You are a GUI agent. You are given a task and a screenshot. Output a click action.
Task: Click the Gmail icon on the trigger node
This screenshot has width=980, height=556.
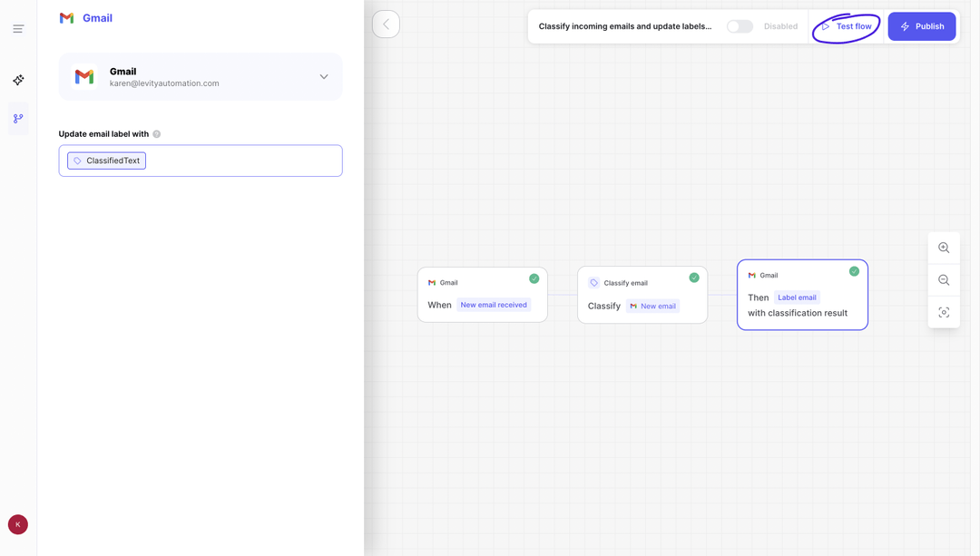point(431,282)
